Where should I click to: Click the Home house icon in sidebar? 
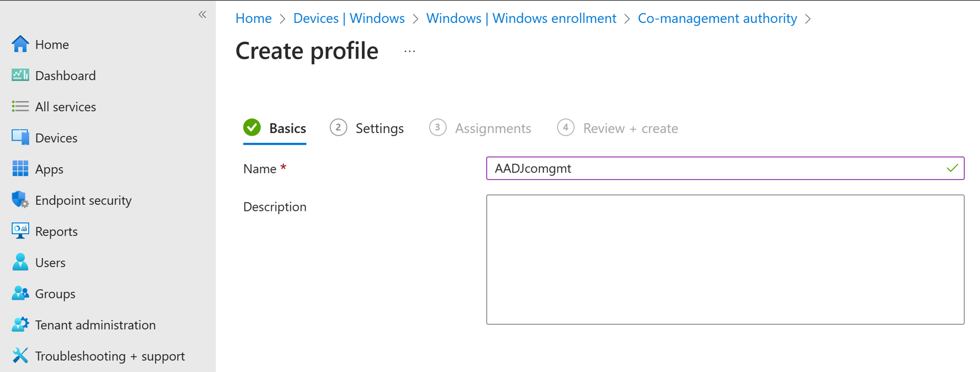tap(20, 44)
